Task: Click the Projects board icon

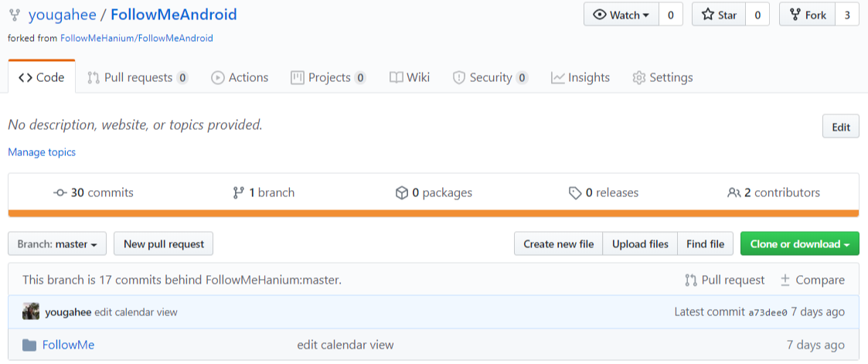Action: [x=298, y=77]
